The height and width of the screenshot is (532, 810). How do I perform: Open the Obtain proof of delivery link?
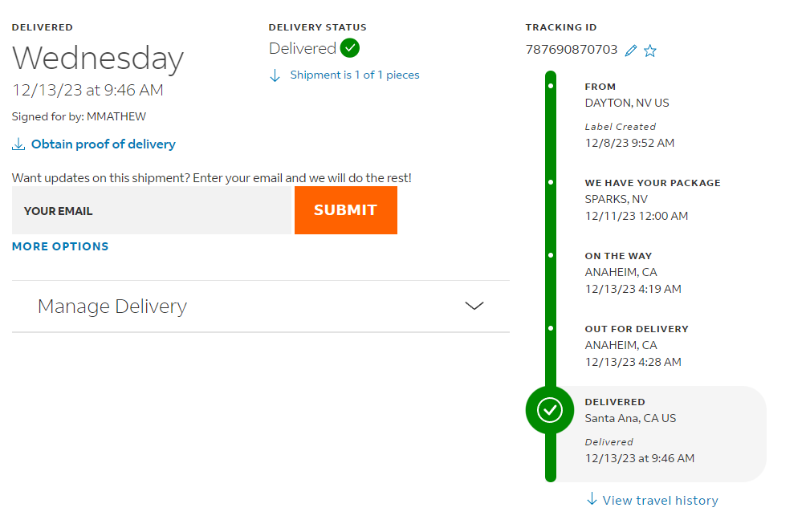(x=104, y=144)
